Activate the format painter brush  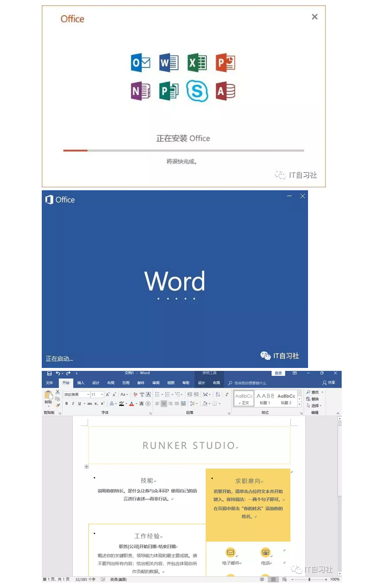58,405
